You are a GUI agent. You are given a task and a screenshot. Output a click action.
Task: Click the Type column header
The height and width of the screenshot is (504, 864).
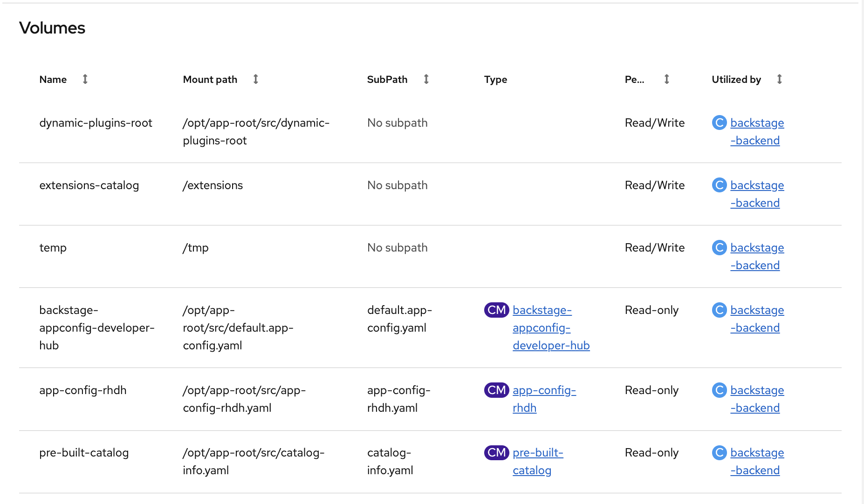point(495,80)
